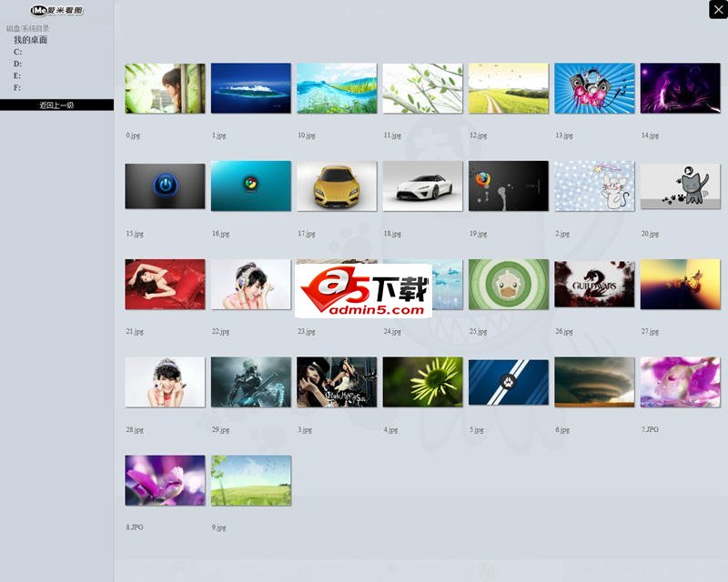Image resolution: width=728 pixels, height=582 pixels.
Task: Open thumbnail 21.jpg woman on red bed
Action: click(x=165, y=284)
